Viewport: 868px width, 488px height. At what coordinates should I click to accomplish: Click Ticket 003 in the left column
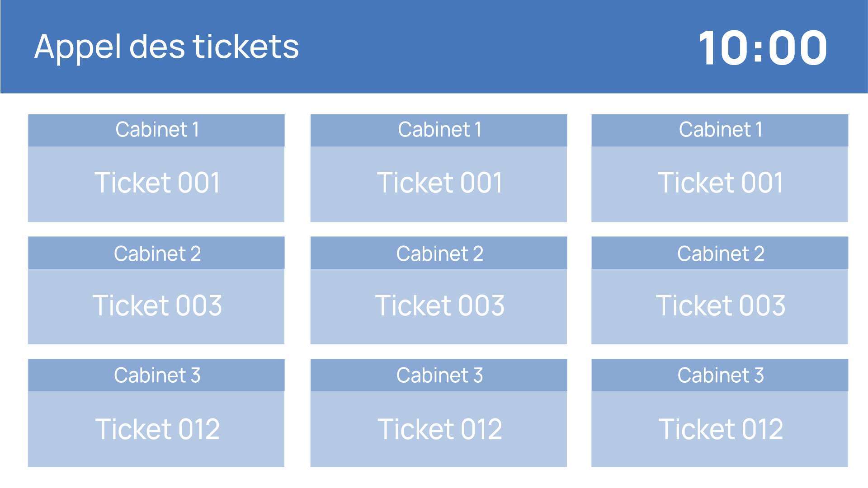click(156, 306)
